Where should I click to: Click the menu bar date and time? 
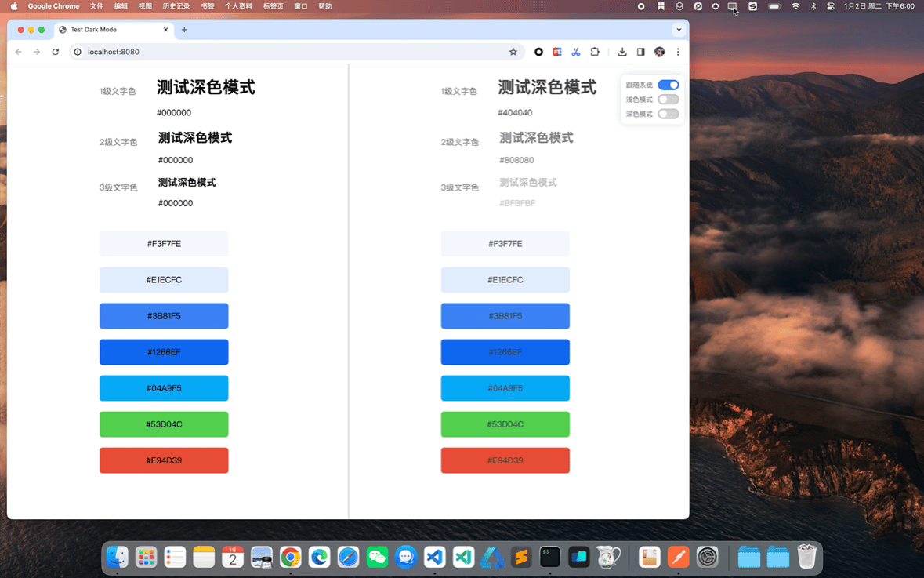pyautogui.click(x=879, y=6)
